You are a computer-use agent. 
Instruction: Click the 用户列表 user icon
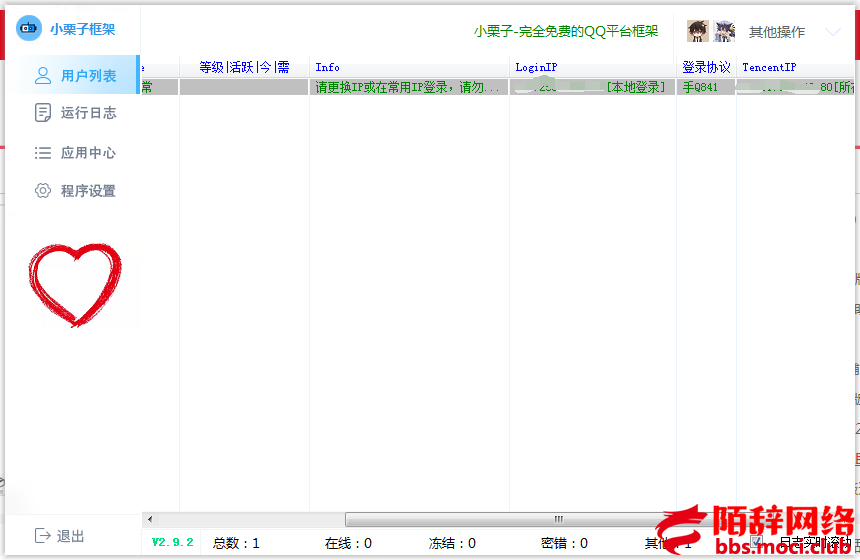(43, 76)
